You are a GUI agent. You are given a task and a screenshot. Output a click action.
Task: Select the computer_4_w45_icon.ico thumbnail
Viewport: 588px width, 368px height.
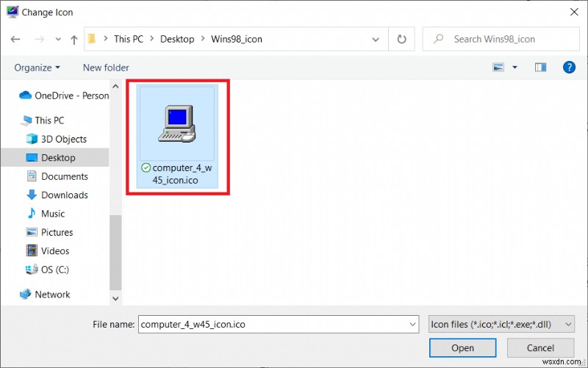tap(177, 123)
